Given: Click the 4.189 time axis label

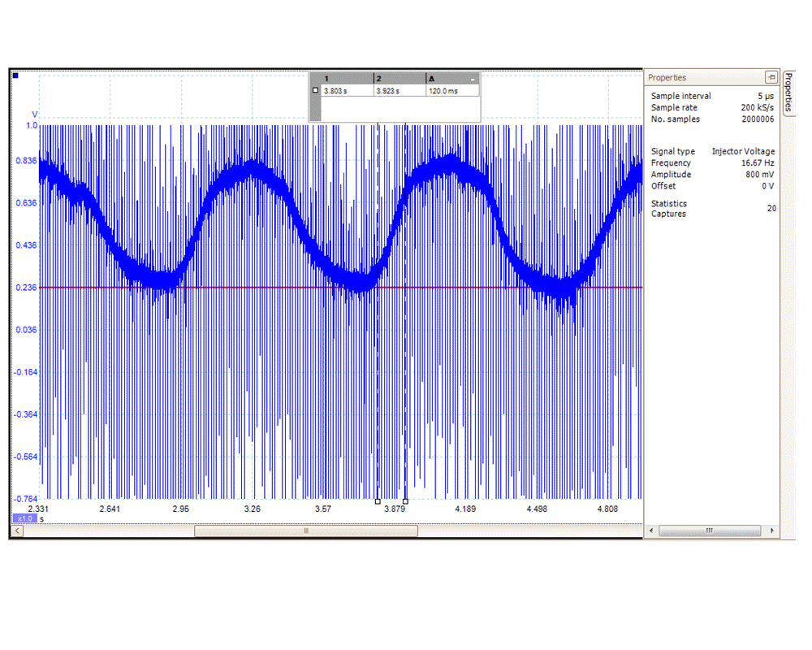Looking at the screenshot, I should coord(465,509).
